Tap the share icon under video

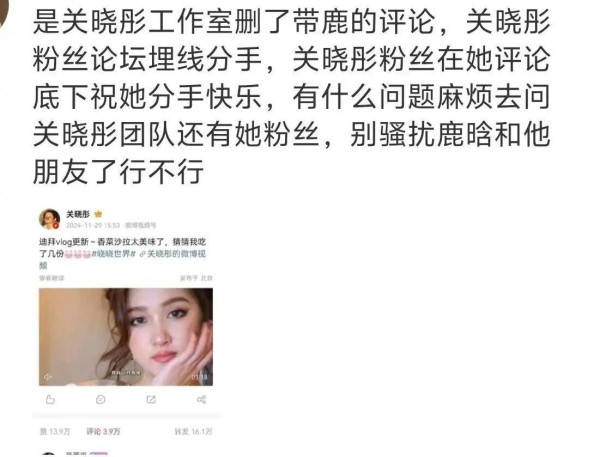(x=202, y=400)
